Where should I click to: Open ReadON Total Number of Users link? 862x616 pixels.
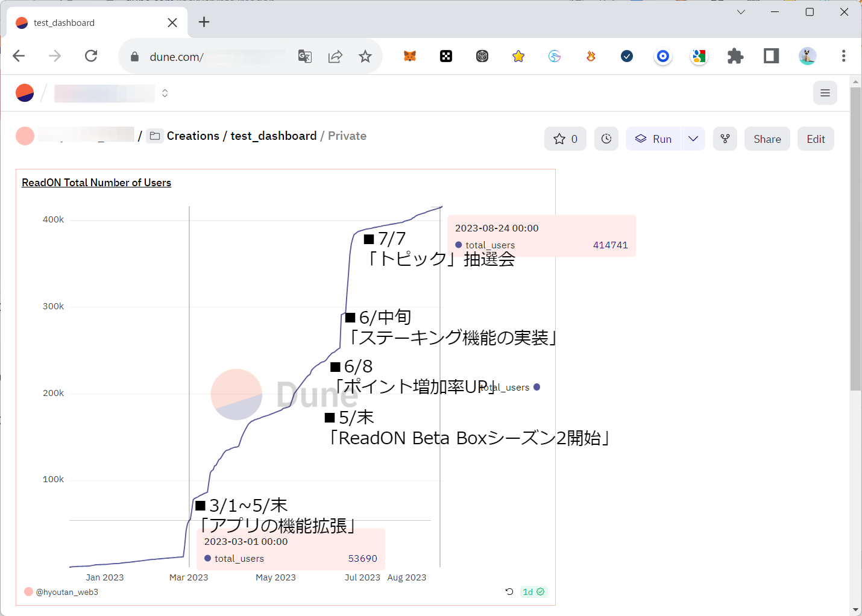(96, 183)
